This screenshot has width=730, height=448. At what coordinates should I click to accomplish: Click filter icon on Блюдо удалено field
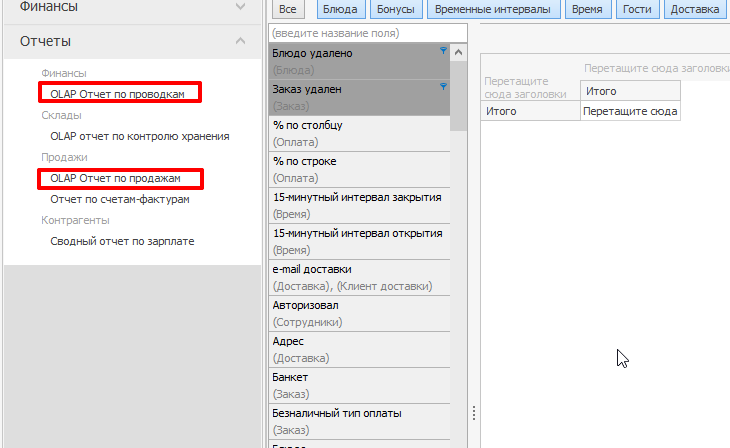(x=443, y=50)
